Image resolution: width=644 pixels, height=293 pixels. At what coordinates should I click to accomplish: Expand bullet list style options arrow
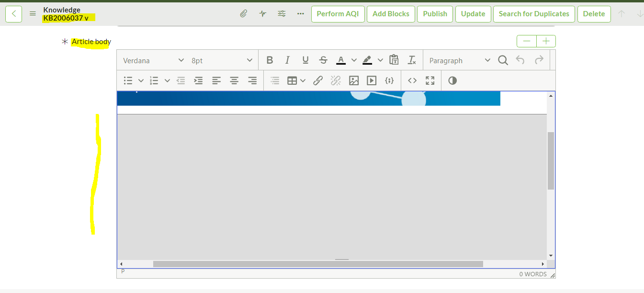[x=141, y=81]
